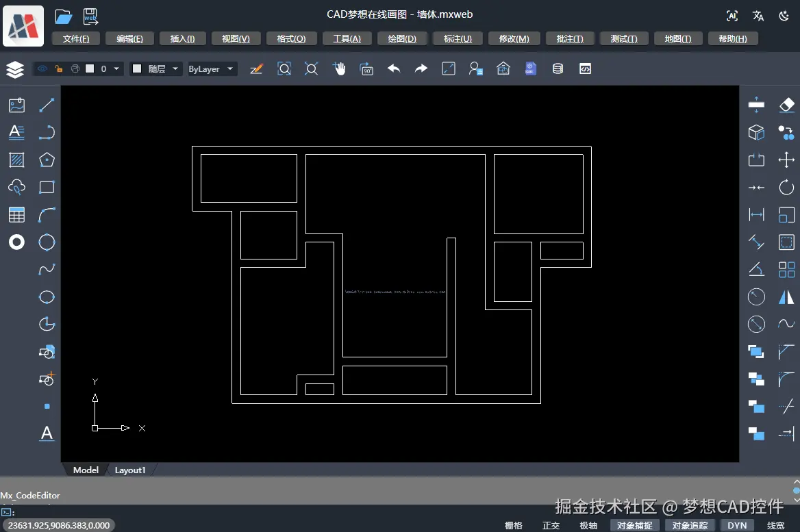800x532 pixels.
Task: Select the Scale tool
Action: [x=786, y=215]
